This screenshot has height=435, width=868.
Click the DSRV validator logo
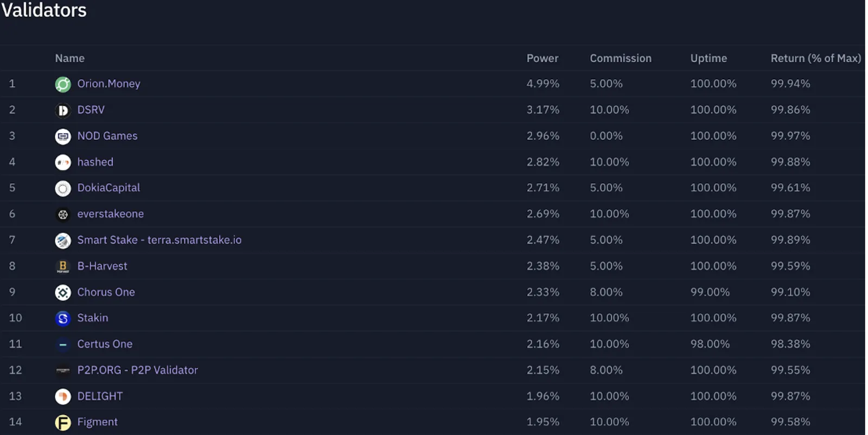click(x=63, y=110)
